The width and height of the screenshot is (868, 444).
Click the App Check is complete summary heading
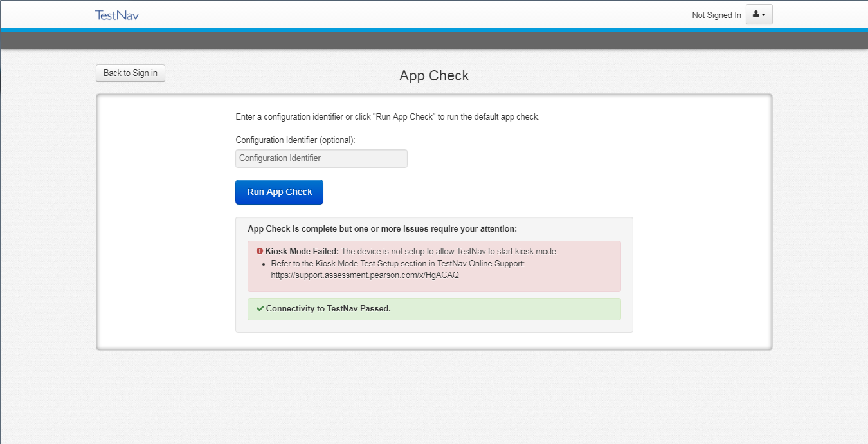[382, 228]
